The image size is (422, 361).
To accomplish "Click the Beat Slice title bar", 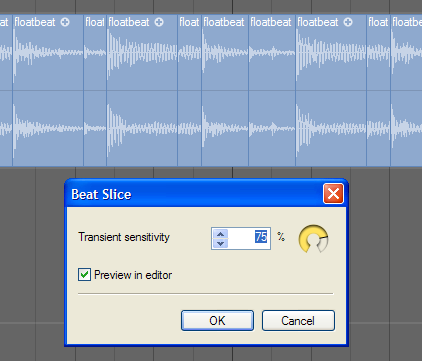I will point(193,194).
